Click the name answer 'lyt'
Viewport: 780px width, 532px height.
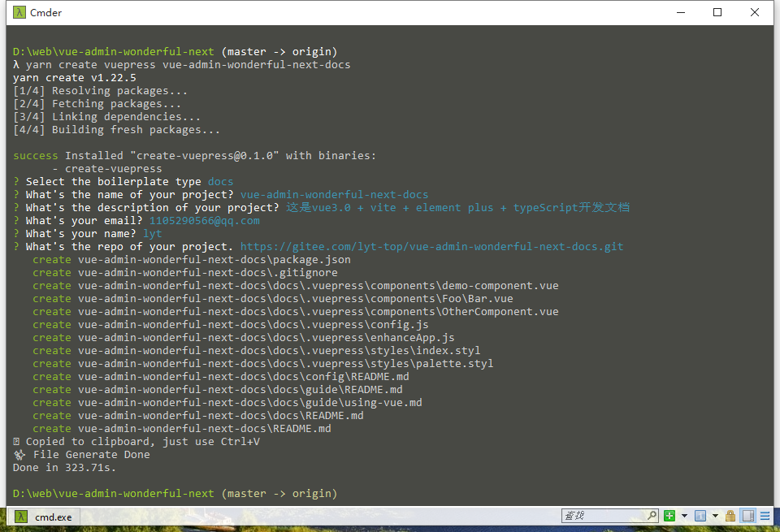(x=153, y=234)
